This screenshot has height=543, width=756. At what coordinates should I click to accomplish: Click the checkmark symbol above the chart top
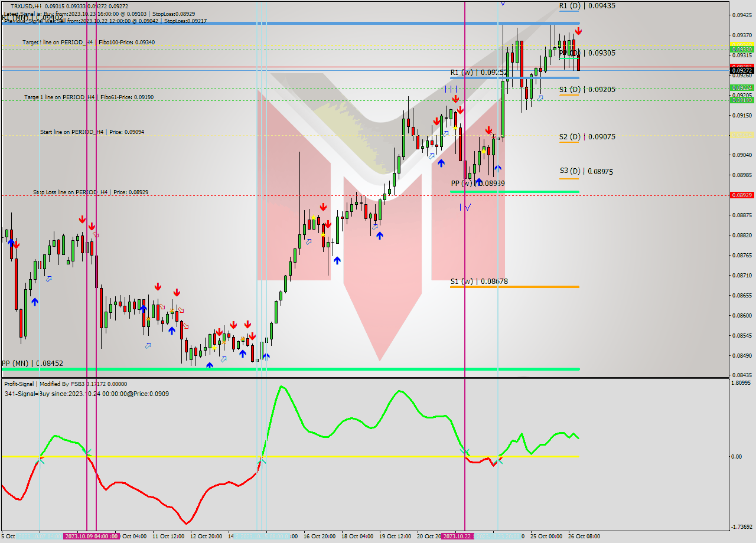point(503,4)
